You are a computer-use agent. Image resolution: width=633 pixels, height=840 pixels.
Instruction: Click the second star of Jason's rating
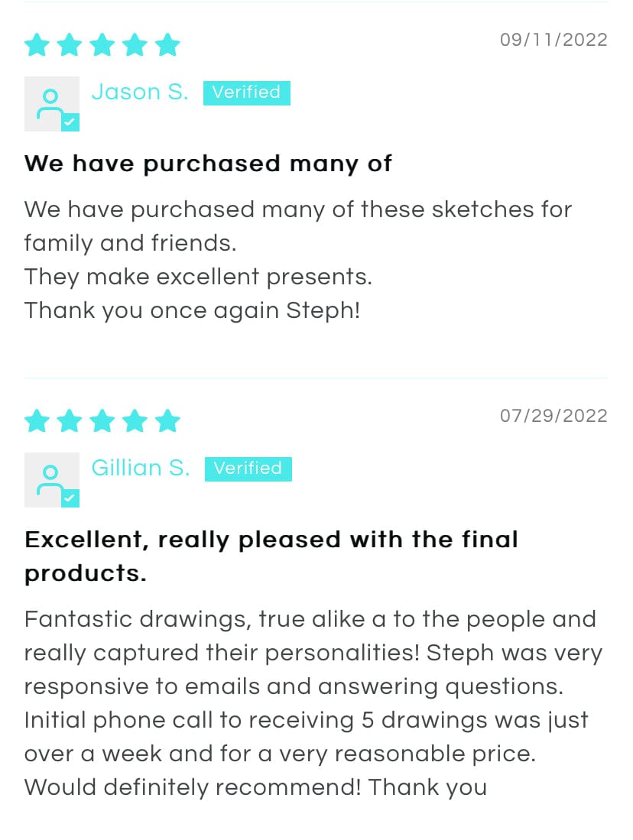[69, 45]
